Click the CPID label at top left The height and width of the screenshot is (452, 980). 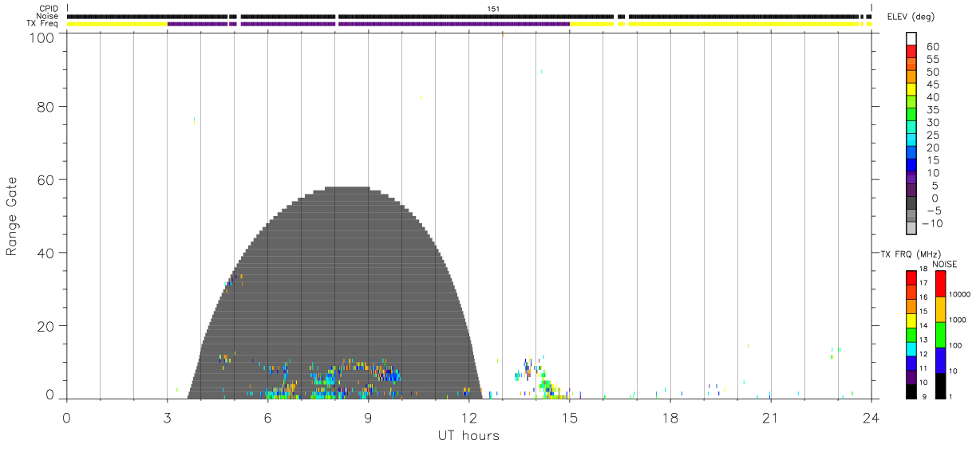click(x=49, y=9)
